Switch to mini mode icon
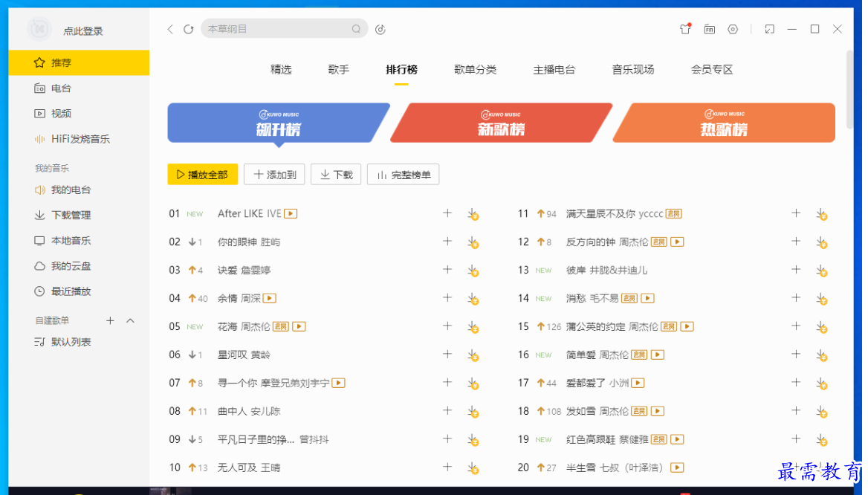Screen dimensions: 868x495 click(769, 29)
